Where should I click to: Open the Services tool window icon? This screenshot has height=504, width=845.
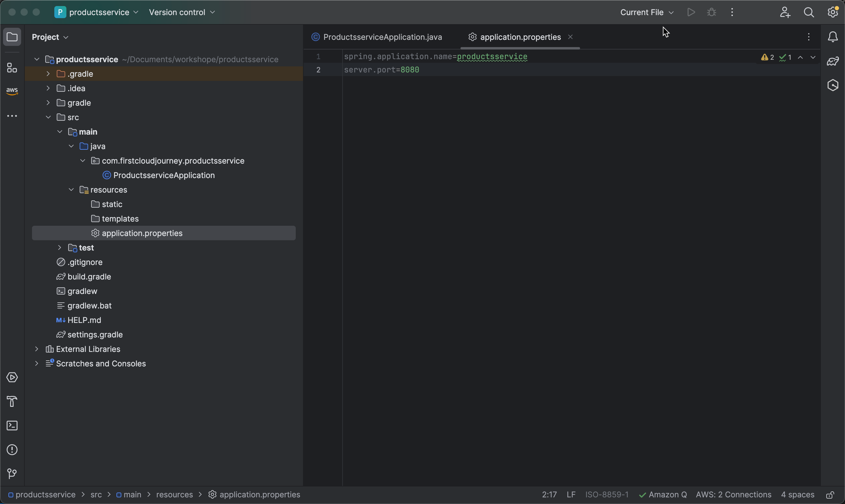[12, 377]
